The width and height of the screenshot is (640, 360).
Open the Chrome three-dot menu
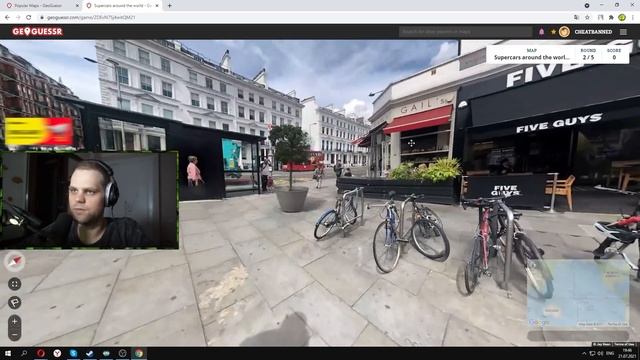pos(633,18)
